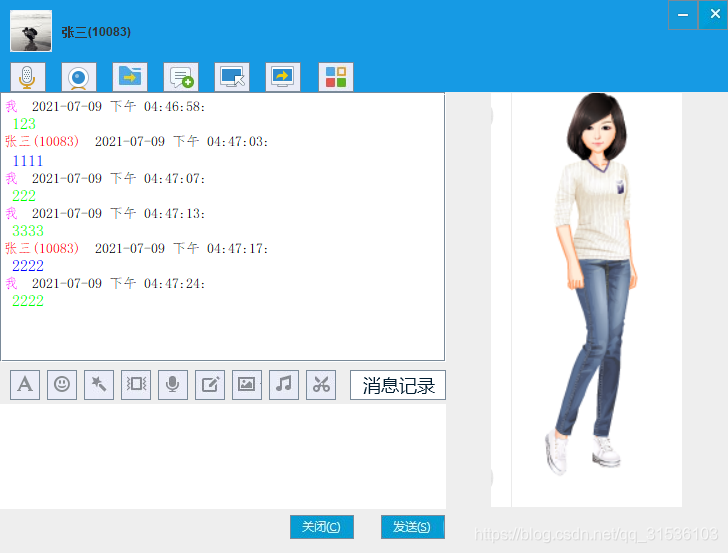The height and width of the screenshot is (553, 728).
Task: Send the message with 发送(S)
Action: coord(413,527)
